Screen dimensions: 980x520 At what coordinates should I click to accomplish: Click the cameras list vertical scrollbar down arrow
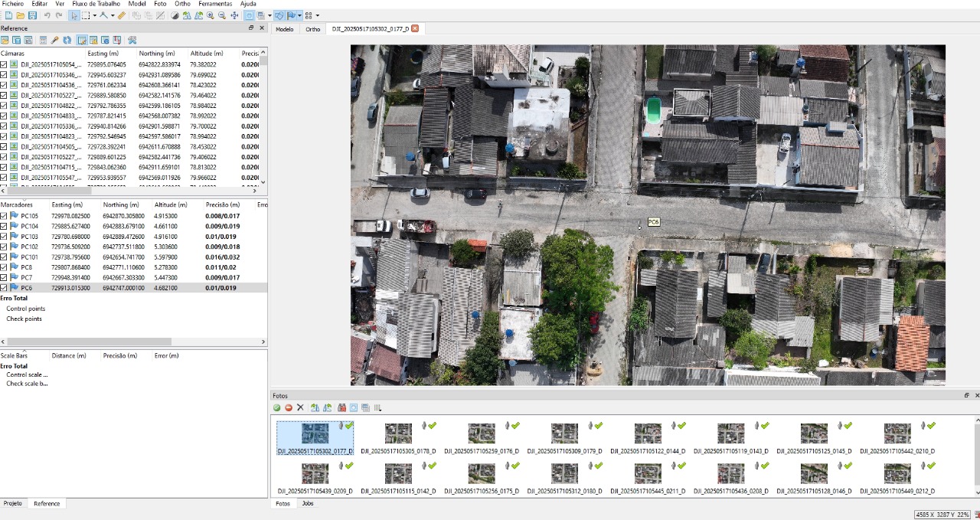click(x=263, y=182)
